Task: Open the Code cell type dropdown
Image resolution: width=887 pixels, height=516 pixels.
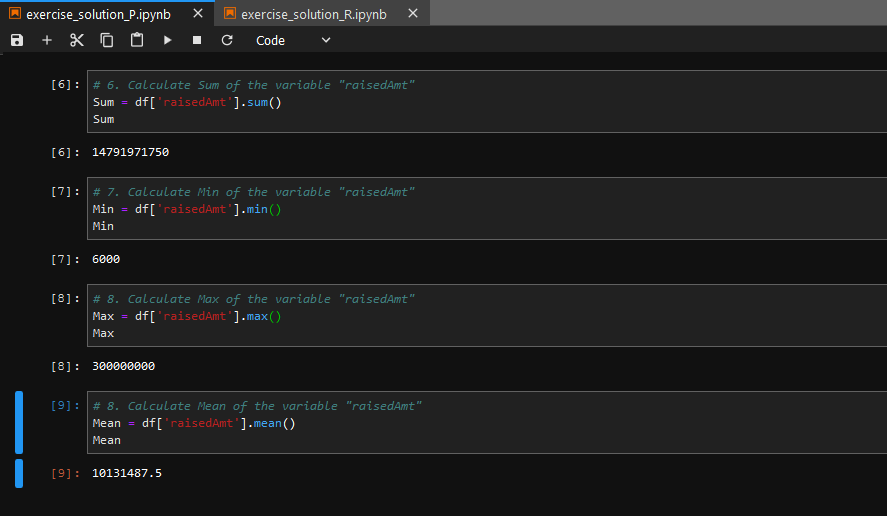Action: tap(292, 40)
